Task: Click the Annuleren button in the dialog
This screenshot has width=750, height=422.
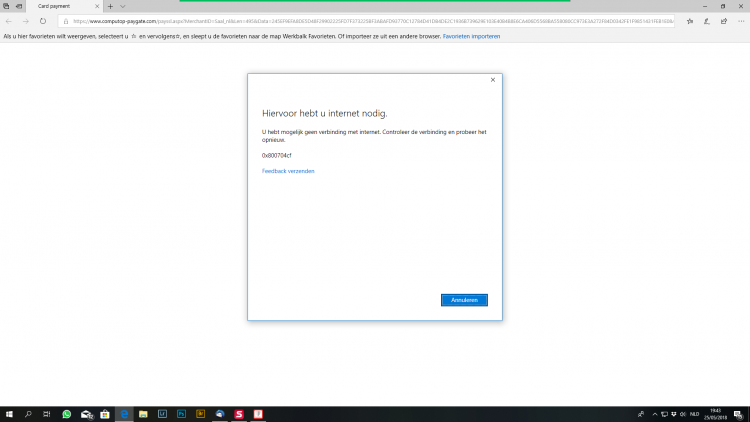Action: click(464, 300)
